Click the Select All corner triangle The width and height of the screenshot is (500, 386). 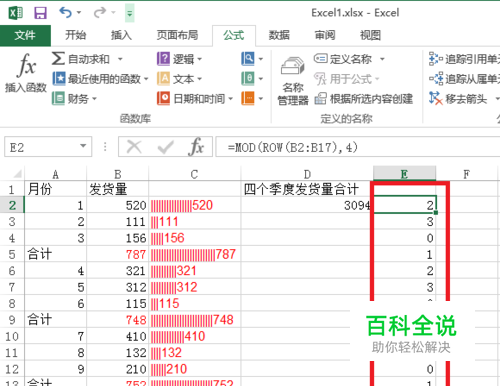click(x=17, y=174)
